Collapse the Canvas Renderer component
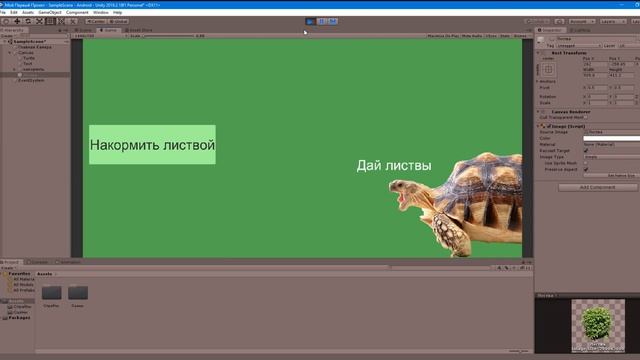The width and height of the screenshot is (640, 360). tap(538, 111)
